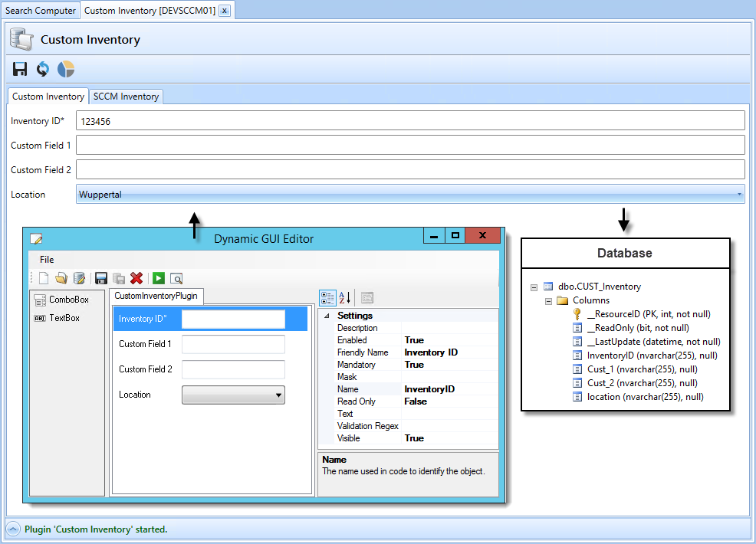Click dbo.CUST_Inventory table icon
This screenshot has height=544, width=756.
pyautogui.click(x=548, y=287)
